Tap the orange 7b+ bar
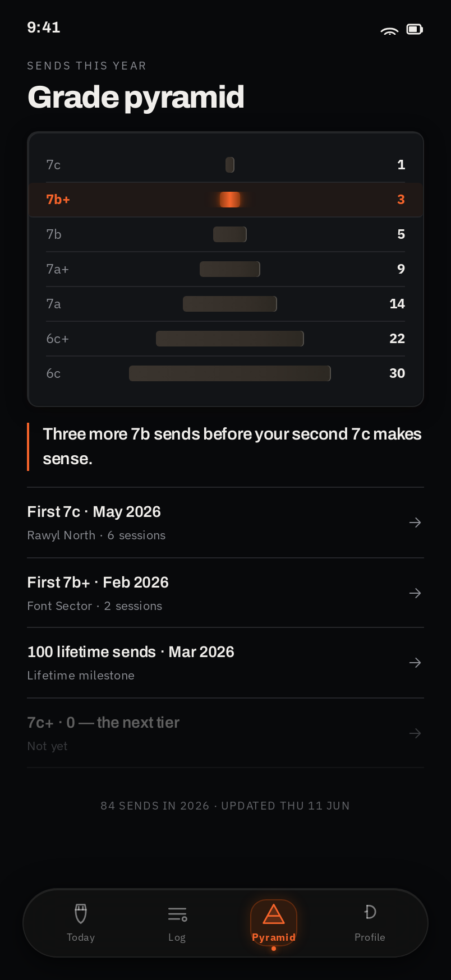Screen dimensions: 451x980 pyautogui.click(x=230, y=200)
